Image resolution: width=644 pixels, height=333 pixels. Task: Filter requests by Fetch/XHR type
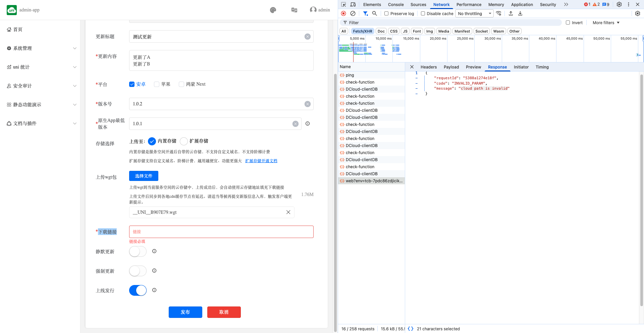(x=362, y=31)
